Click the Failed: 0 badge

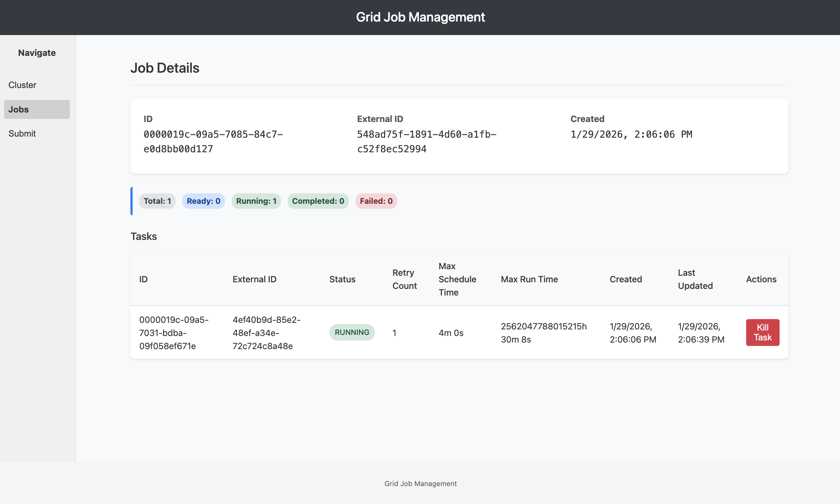coord(376,201)
